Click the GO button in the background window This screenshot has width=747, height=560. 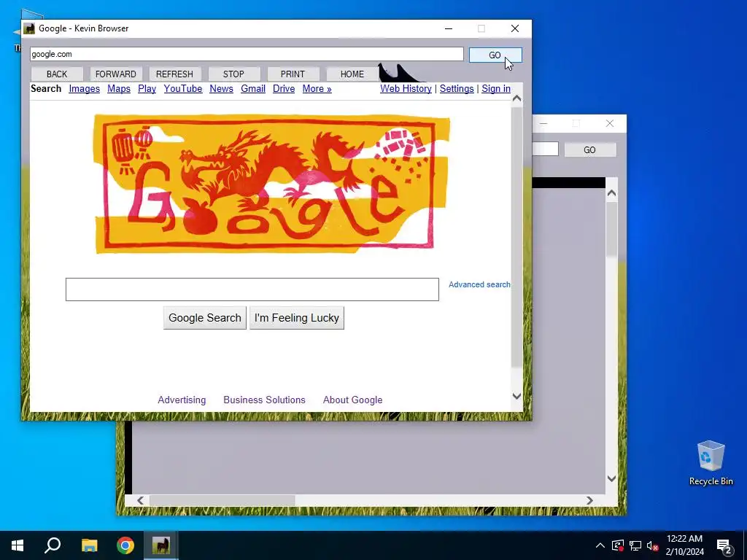[589, 150]
